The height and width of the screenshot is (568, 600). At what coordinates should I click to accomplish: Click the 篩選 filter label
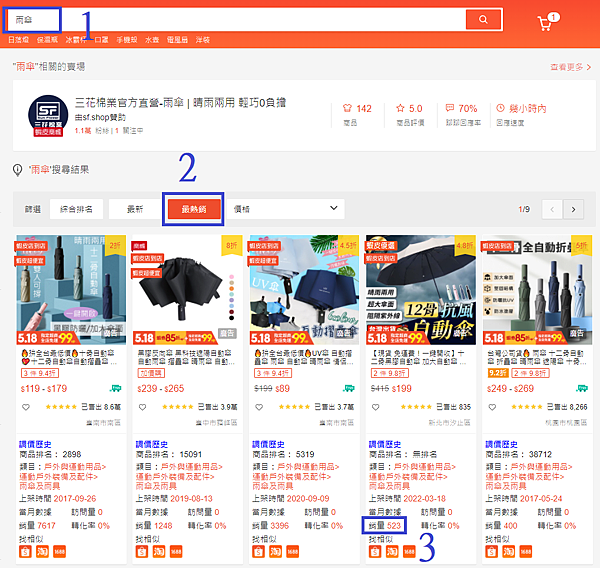tap(33, 209)
